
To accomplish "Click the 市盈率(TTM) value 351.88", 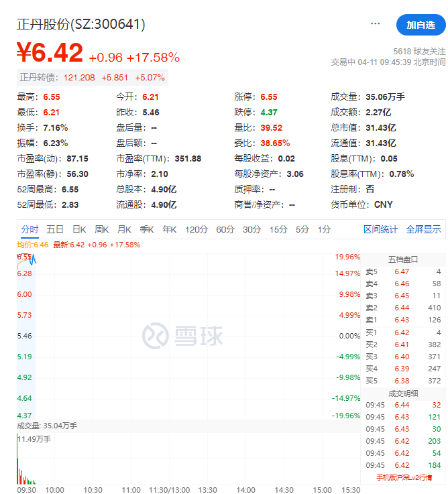I will [188, 158].
